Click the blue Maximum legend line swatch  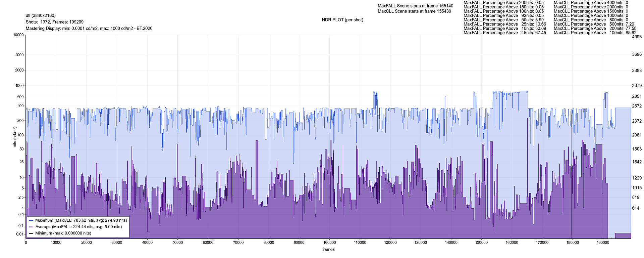(x=31, y=221)
